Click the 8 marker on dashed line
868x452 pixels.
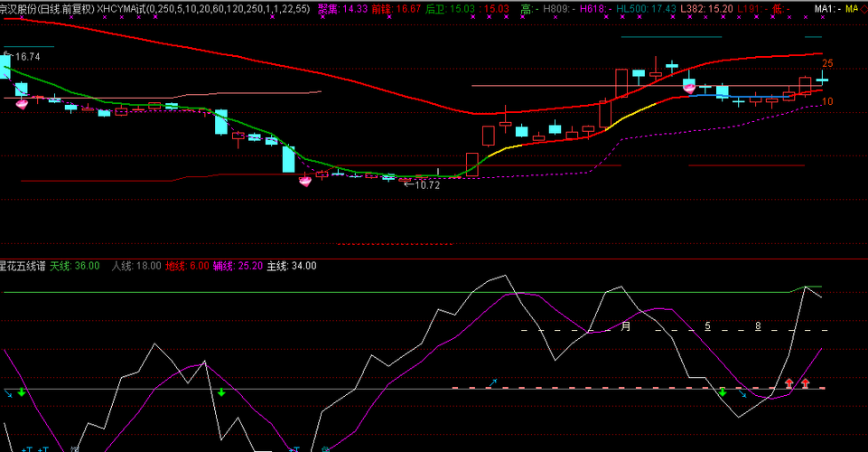[x=758, y=326]
